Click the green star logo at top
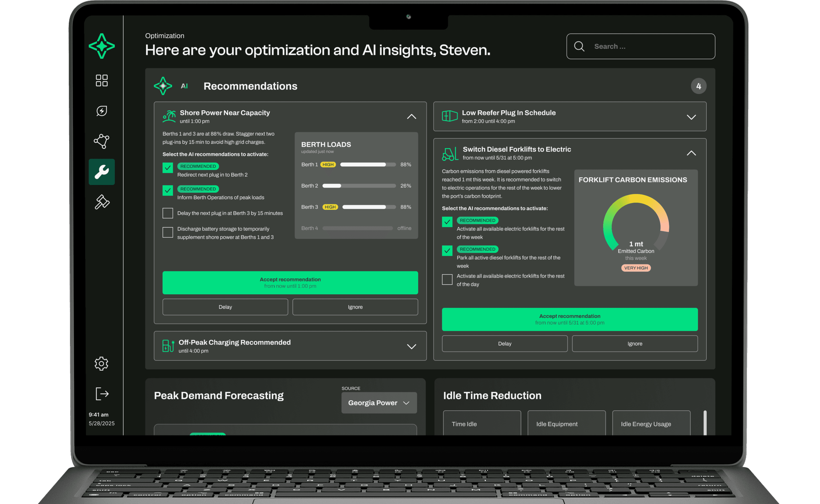 [102, 46]
